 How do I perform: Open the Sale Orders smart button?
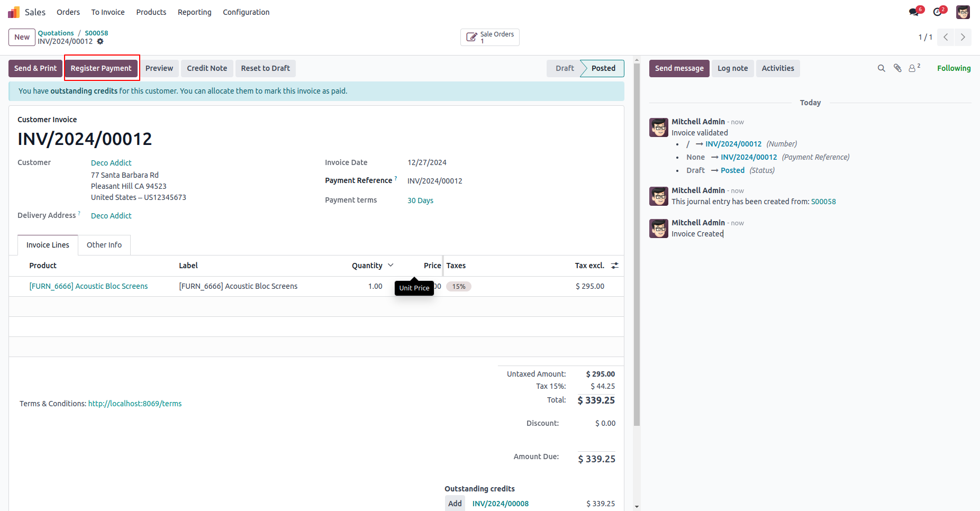click(x=490, y=37)
